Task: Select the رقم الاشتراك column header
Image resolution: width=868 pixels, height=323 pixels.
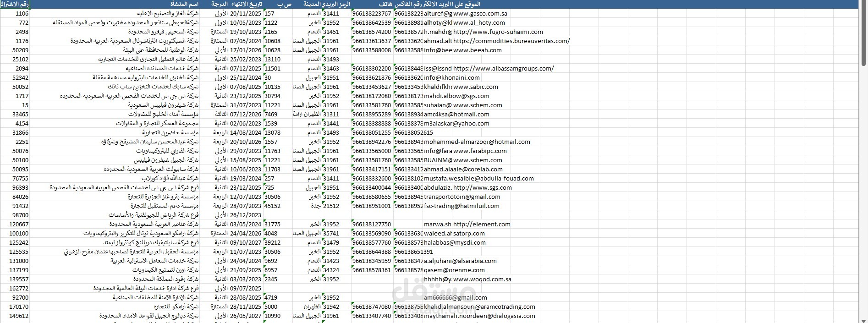Action: click(x=15, y=4)
